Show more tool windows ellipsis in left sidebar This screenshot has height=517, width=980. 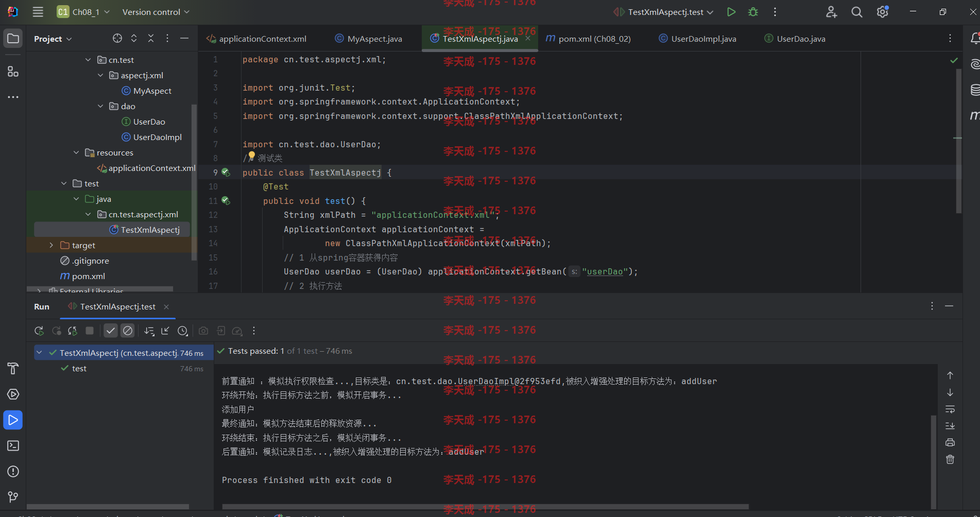pyautogui.click(x=13, y=97)
